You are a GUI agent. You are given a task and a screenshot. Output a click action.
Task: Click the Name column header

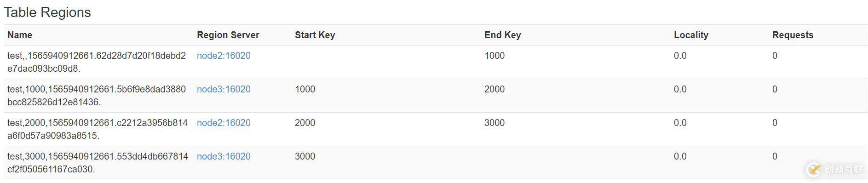tap(20, 35)
